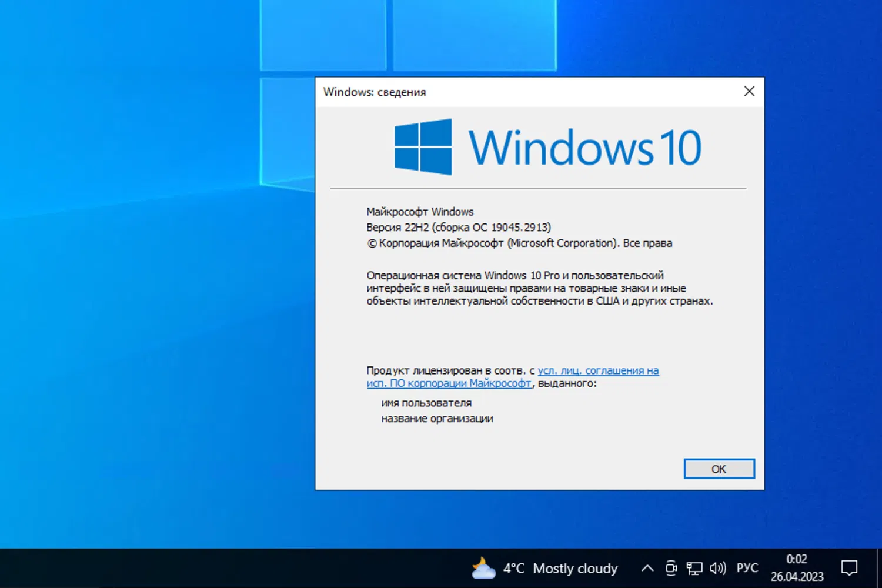882x588 pixels.
Task: Expand the network connections flyout
Action: [694, 568]
